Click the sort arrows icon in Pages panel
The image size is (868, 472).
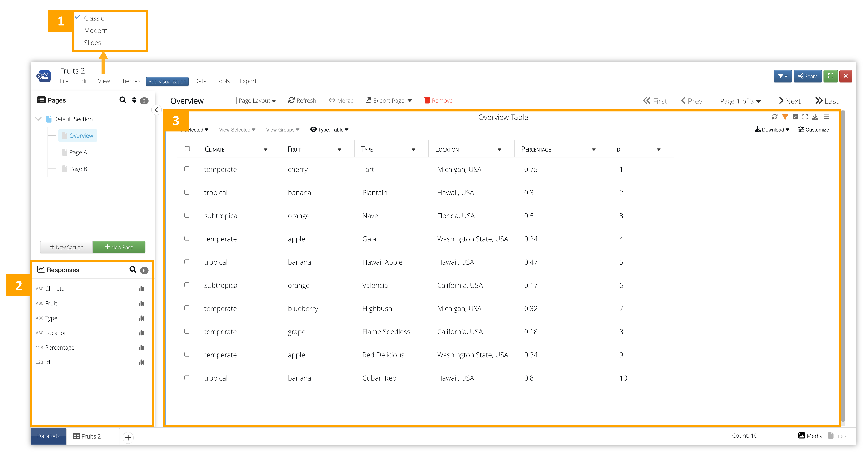click(x=134, y=100)
